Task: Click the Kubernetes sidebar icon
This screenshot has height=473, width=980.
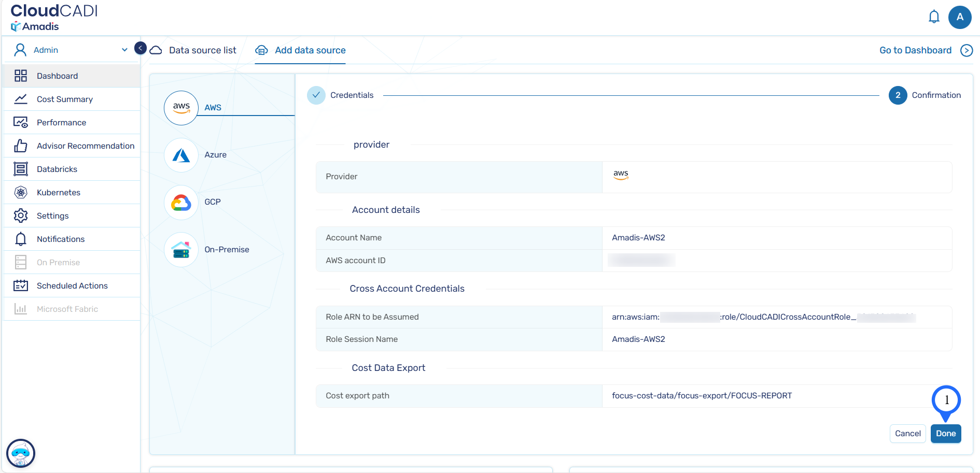Action: 21,193
